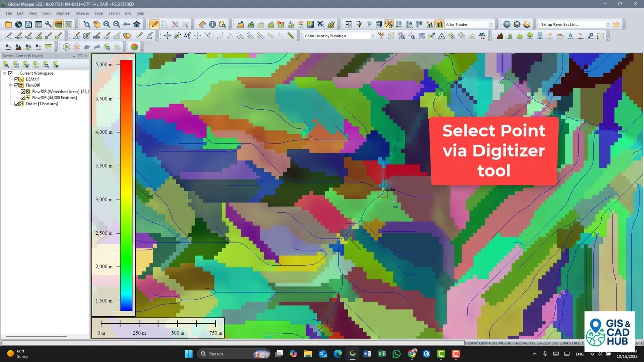Select the DEM.tif layer name
Viewport: 644px width, 362px height.
click(x=32, y=79)
